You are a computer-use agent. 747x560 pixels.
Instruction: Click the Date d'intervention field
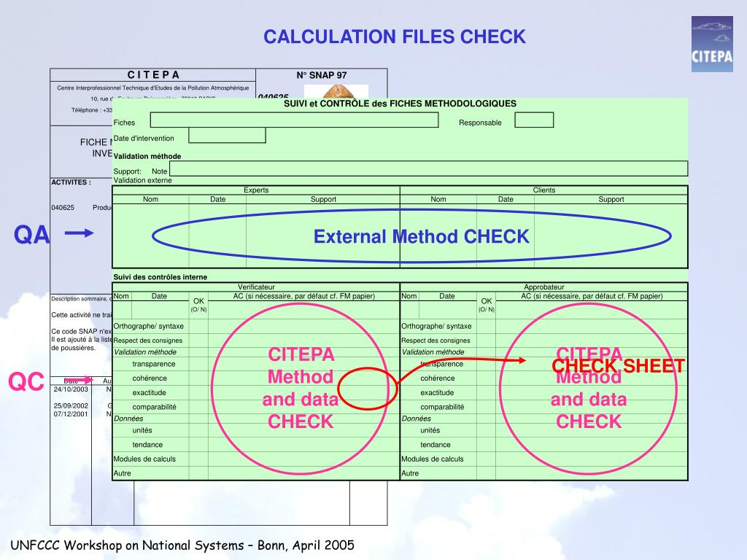pyautogui.click(x=227, y=136)
